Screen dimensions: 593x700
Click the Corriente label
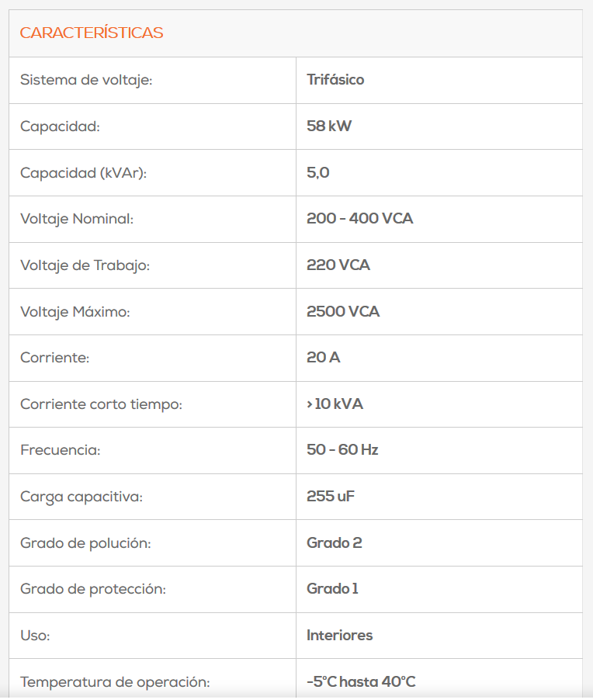point(55,358)
